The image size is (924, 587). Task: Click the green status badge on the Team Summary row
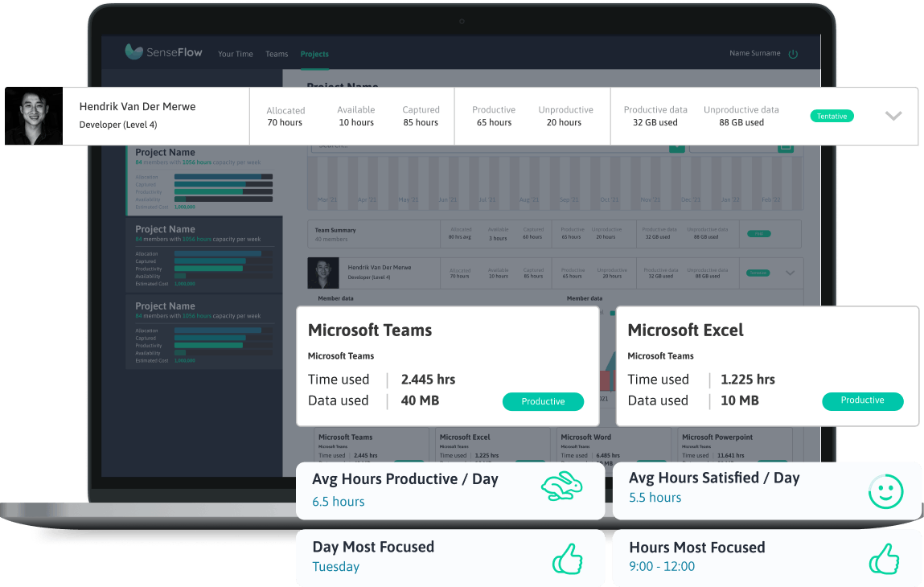759,234
